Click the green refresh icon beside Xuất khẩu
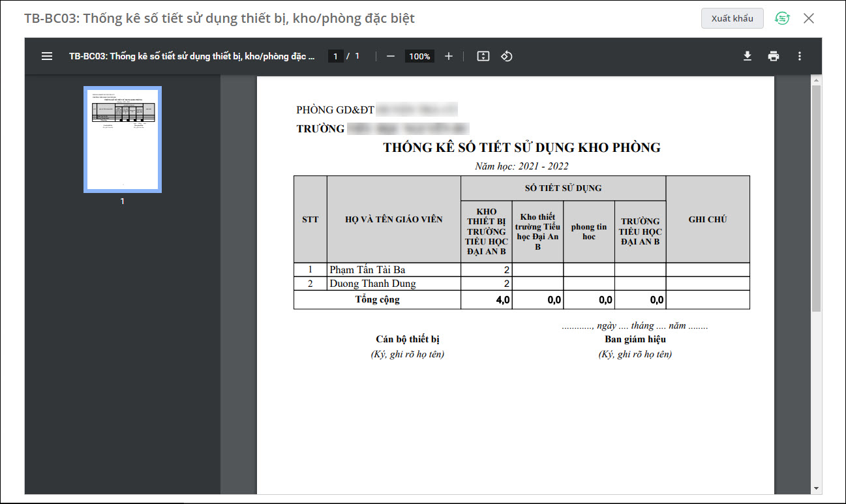Image resolution: width=846 pixels, height=504 pixels. (782, 18)
